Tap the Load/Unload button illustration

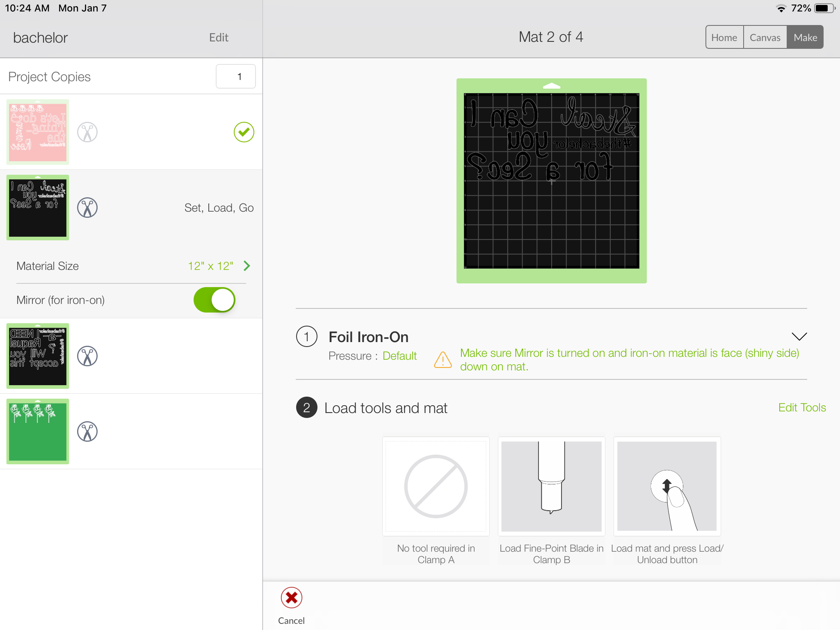pos(667,486)
